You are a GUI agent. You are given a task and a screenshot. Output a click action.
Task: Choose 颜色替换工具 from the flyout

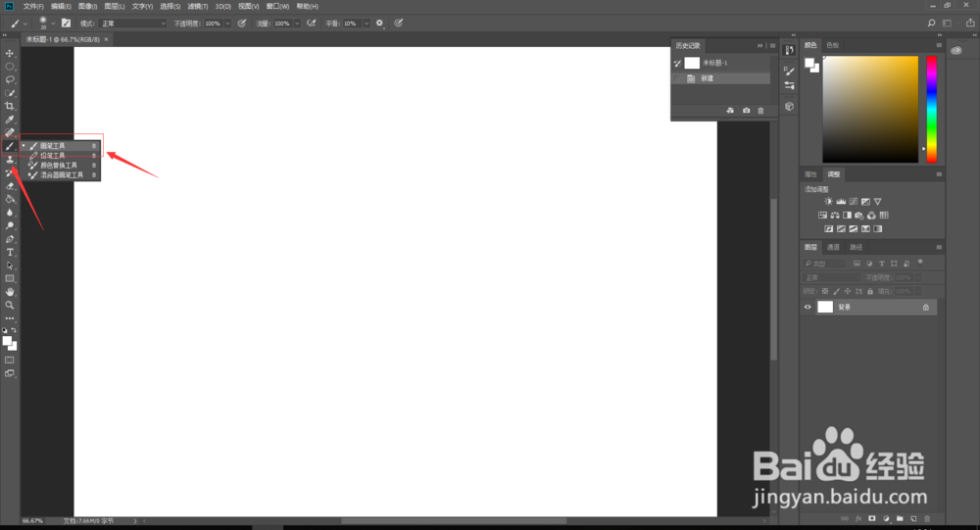(61, 166)
